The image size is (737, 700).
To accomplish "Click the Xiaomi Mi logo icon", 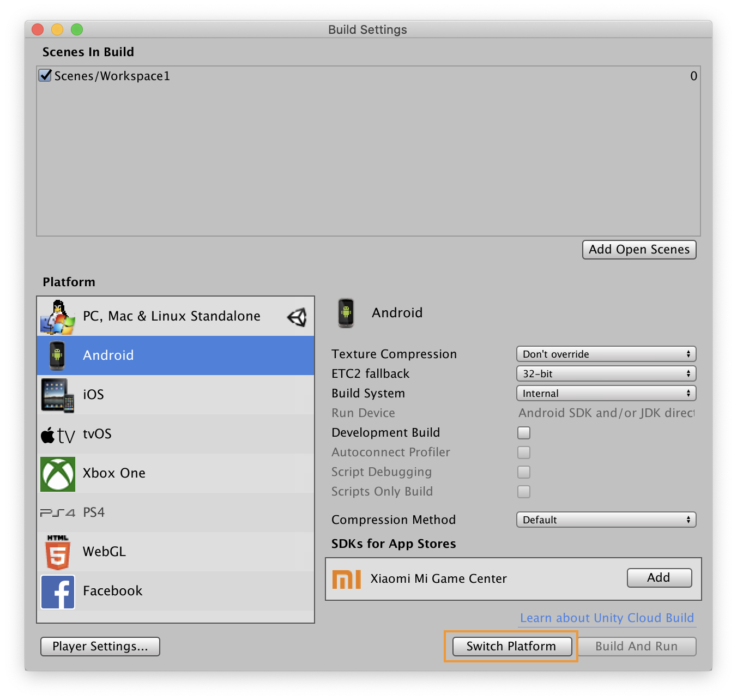I will pos(347,579).
